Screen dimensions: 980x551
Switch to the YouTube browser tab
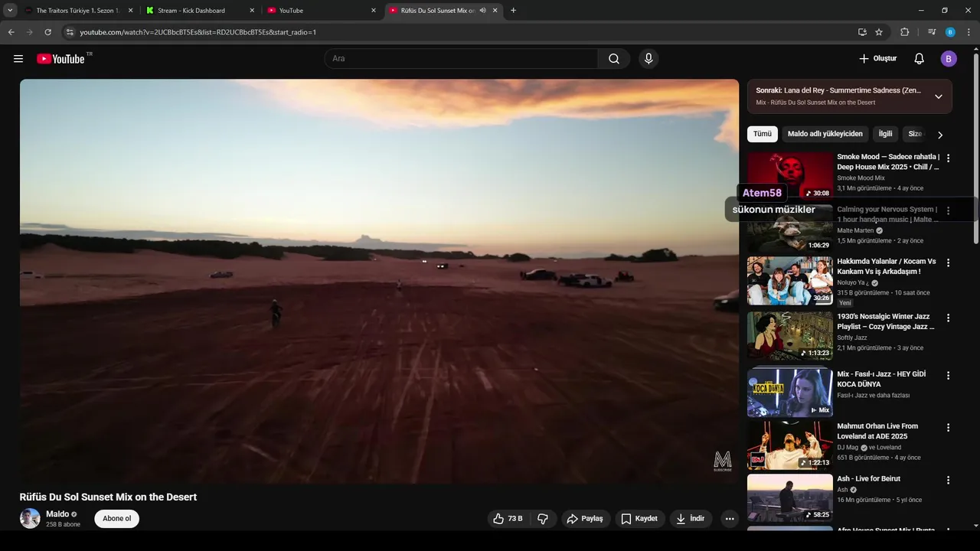(x=321, y=11)
